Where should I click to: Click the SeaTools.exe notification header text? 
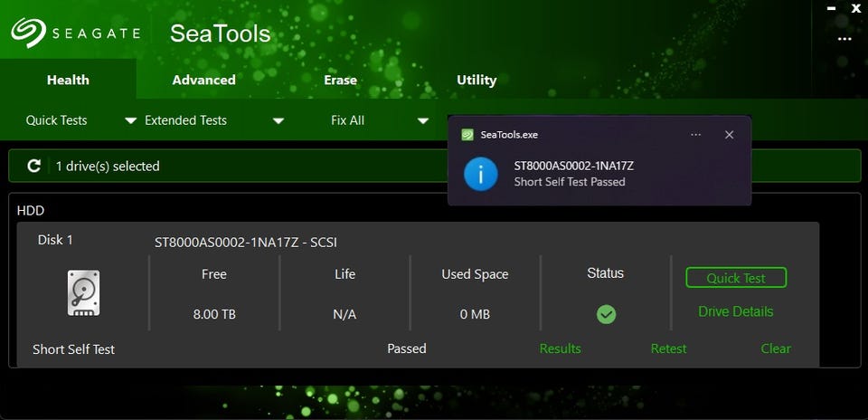click(x=509, y=135)
